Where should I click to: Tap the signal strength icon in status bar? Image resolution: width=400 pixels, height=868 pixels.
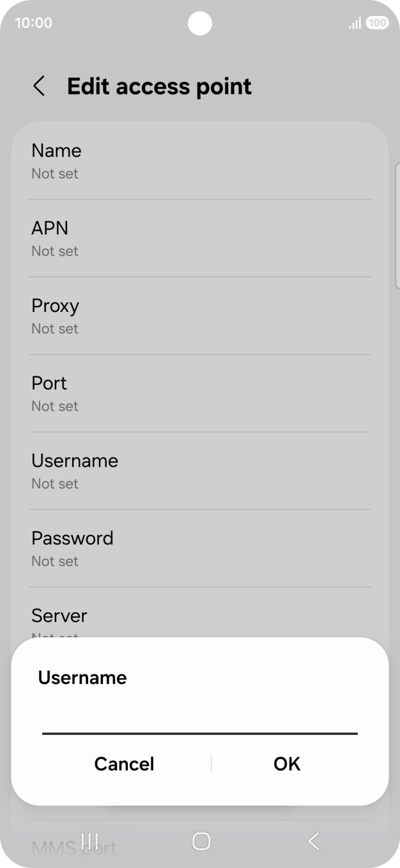[354, 22]
